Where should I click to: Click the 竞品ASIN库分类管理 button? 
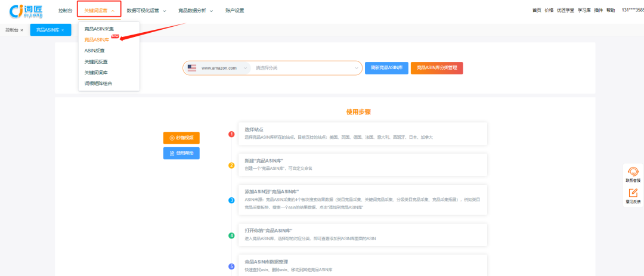pyautogui.click(x=436, y=68)
